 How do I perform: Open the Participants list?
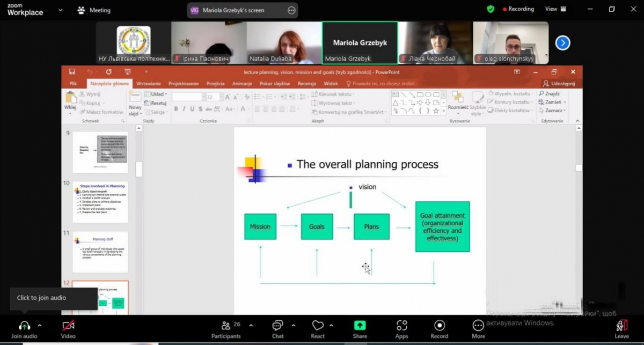point(226,326)
